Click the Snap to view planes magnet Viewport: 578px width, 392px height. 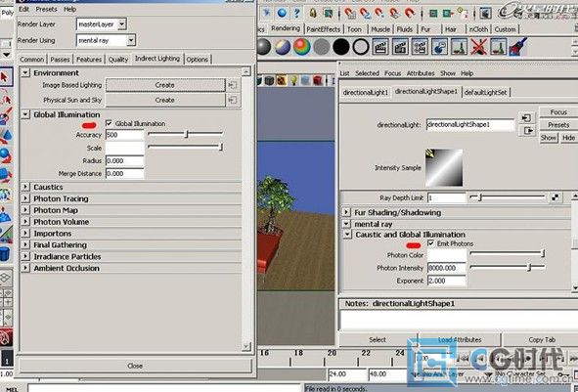pyautogui.click(x=394, y=13)
